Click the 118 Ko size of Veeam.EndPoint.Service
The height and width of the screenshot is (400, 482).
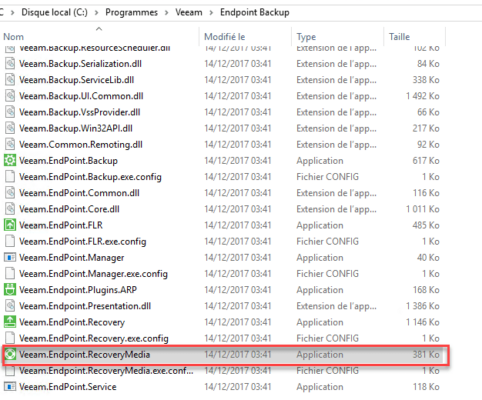click(426, 387)
